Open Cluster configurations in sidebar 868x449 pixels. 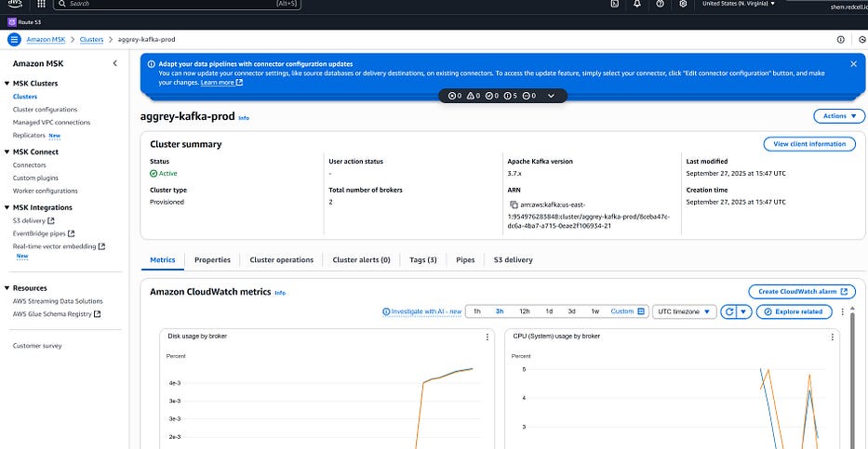(x=45, y=110)
